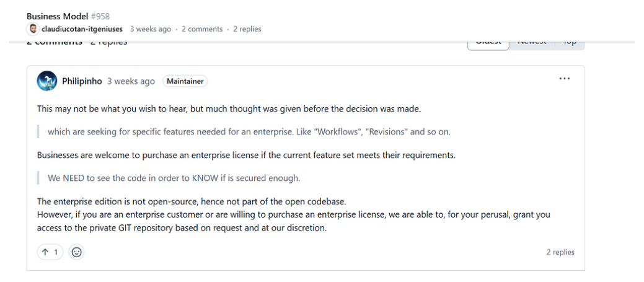This screenshot has height=282, width=644.
Task: Click the header's 3 weeks ago timestamp
Action: tap(151, 29)
